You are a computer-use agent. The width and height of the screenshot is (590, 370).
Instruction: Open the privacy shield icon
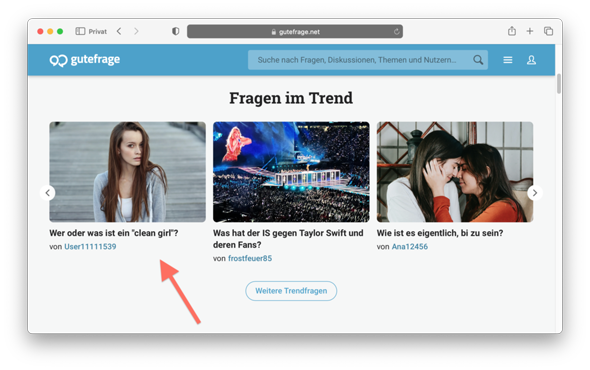[175, 31]
